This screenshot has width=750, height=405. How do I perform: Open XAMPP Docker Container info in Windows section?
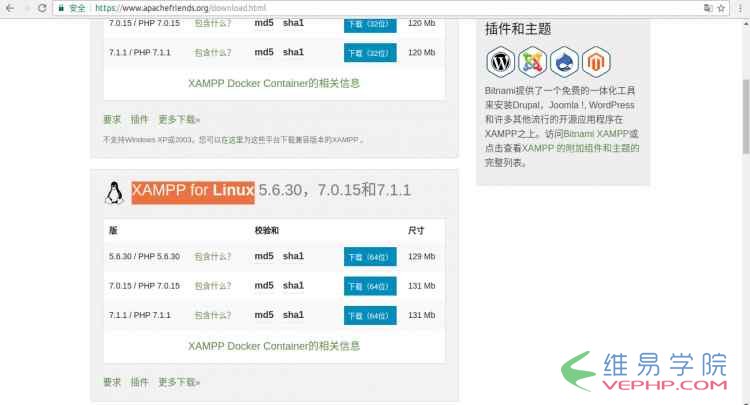[x=274, y=83]
